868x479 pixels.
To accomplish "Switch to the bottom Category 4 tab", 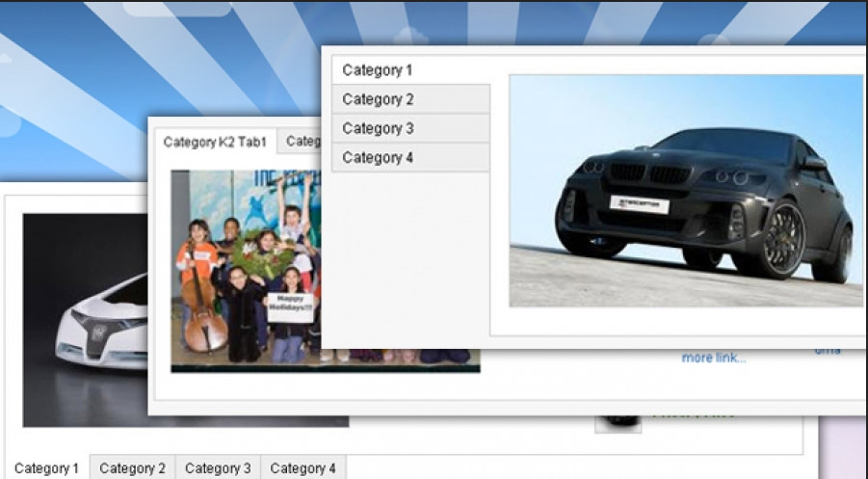I will [x=302, y=468].
